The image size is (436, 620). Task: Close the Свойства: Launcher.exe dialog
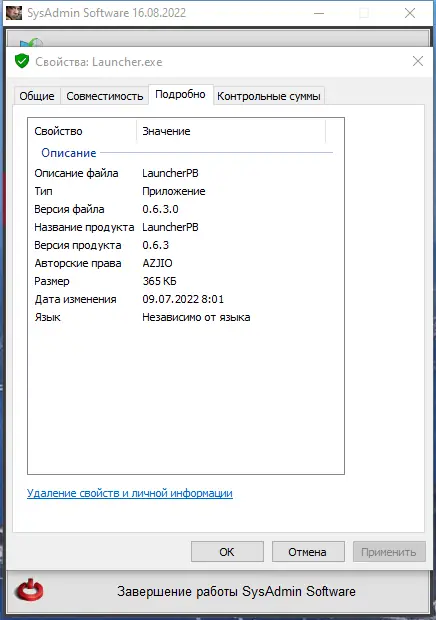417,61
